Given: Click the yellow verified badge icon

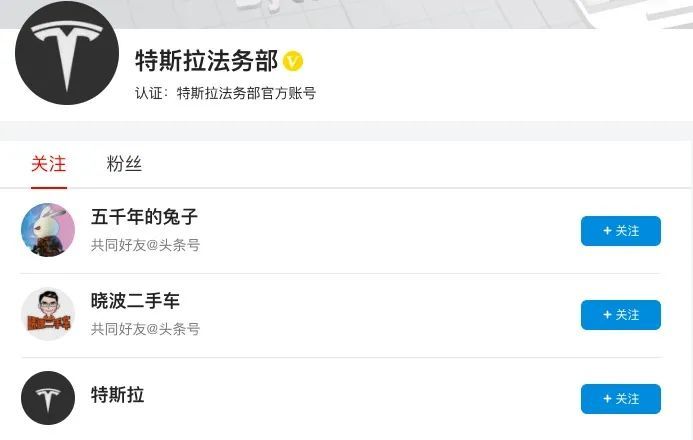Looking at the screenshot, I should click(293, 61).
